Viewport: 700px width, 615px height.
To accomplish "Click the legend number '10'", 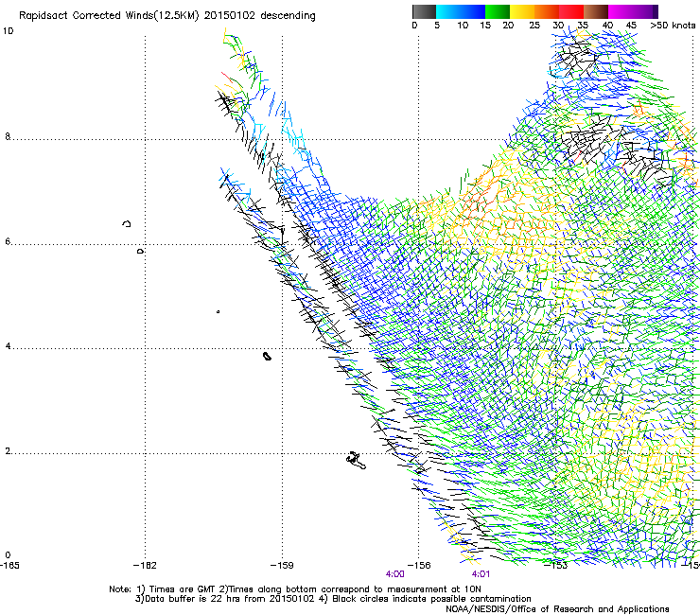I will click(463, 26).
